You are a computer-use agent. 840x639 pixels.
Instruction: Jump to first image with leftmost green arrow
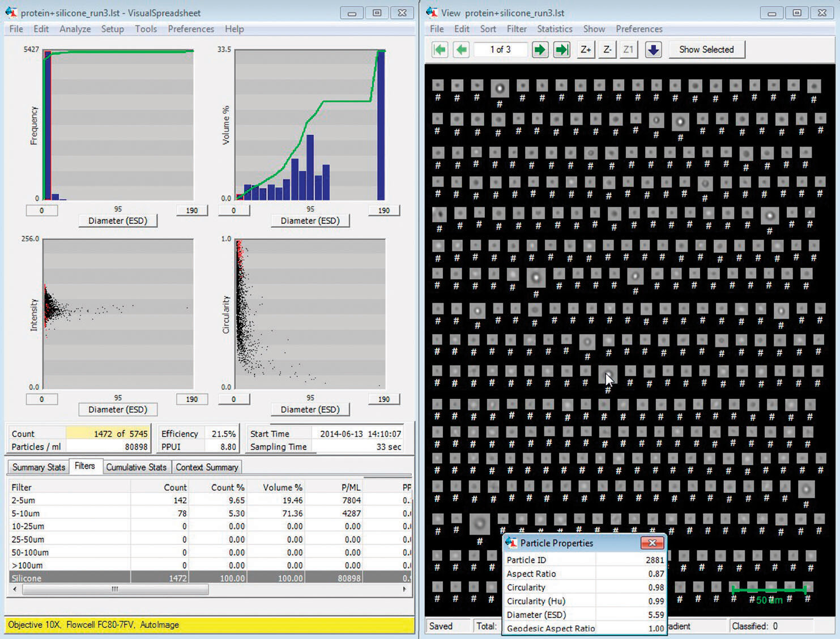(x=440, y=49)
